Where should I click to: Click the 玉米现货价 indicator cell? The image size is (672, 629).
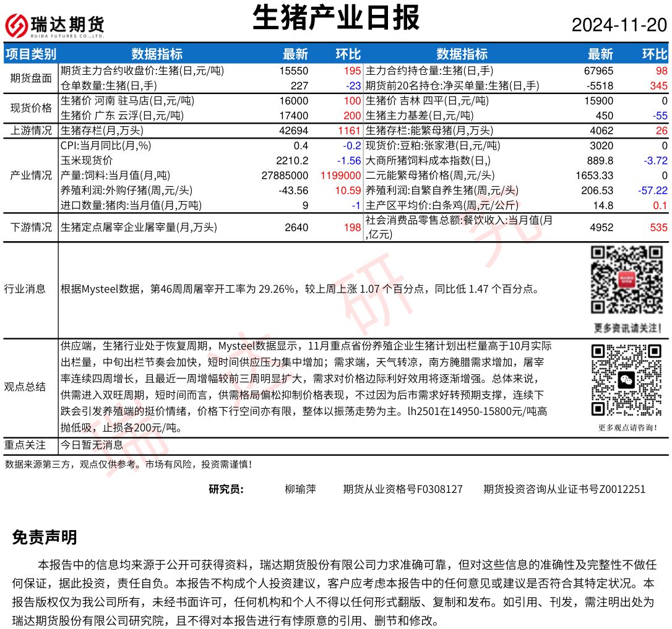87,160
